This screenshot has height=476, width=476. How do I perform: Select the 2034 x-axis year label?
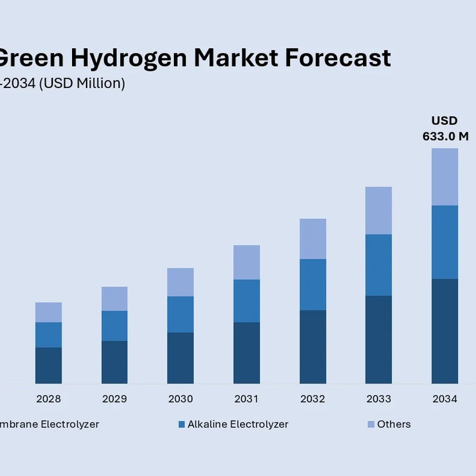[445, 399]
